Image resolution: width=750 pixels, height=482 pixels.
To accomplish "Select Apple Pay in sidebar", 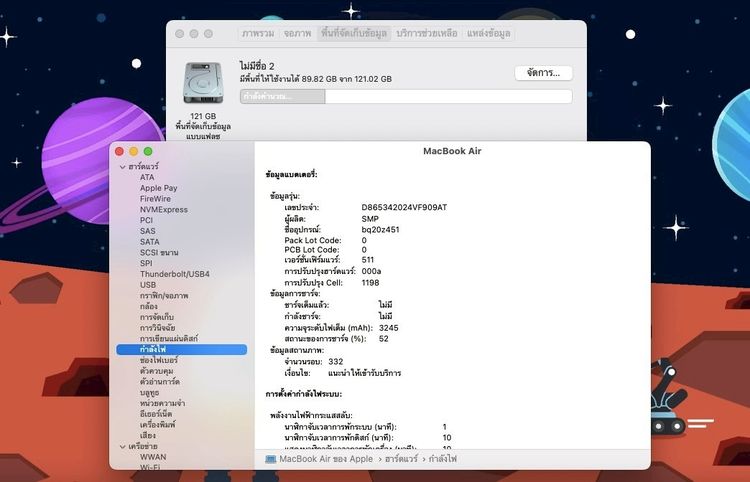I will [x=159, y=188].
